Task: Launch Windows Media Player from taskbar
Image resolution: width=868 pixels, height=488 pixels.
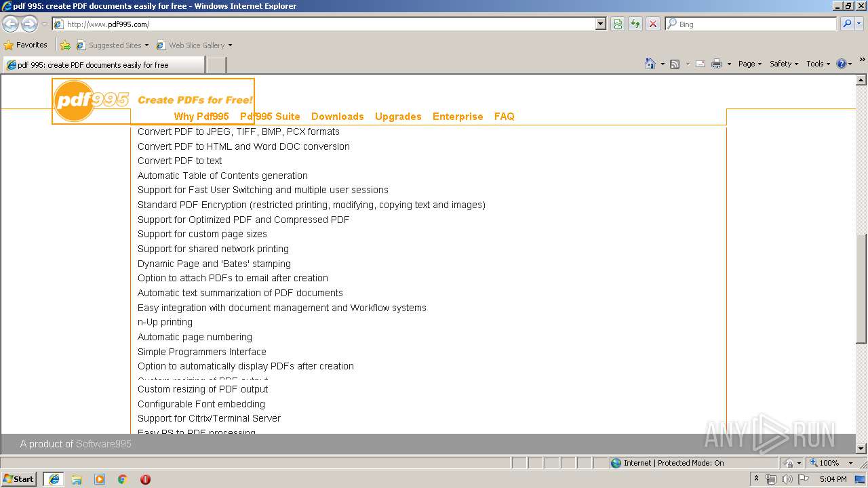Action: tap(100, 479)
